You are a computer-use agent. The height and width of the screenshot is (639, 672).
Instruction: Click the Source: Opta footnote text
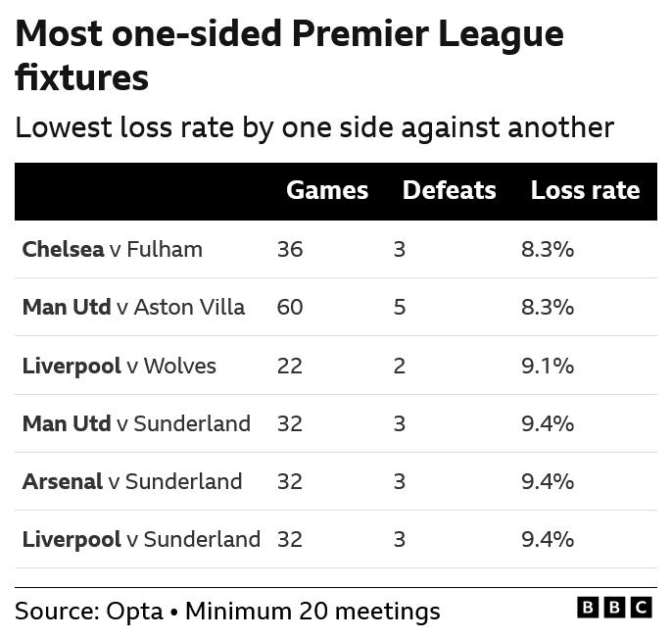[x=227, y=612]
